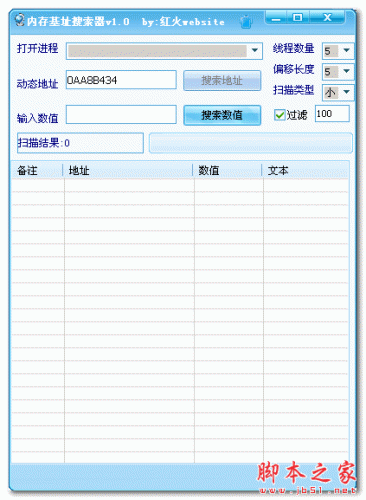Maximize the window

click(x=298, y=18)
